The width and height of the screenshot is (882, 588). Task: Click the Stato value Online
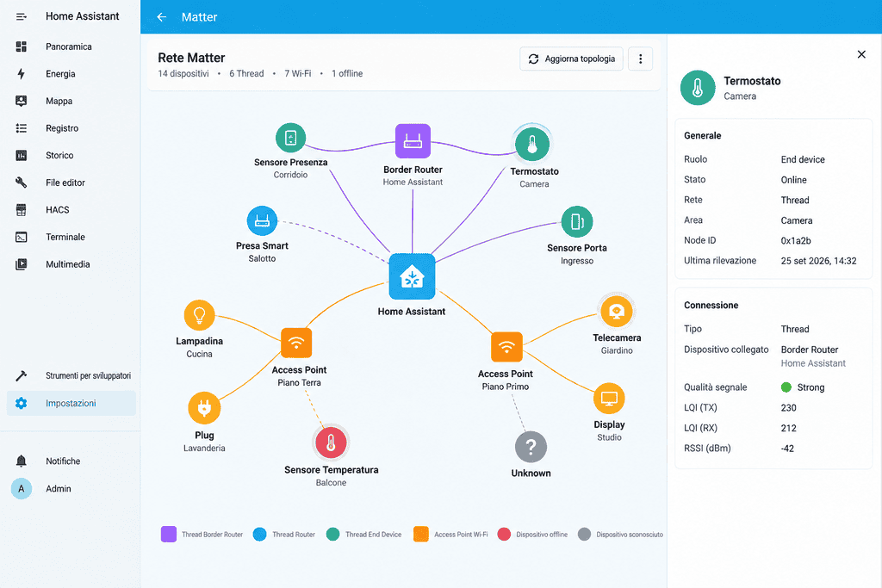click(793, 180)
